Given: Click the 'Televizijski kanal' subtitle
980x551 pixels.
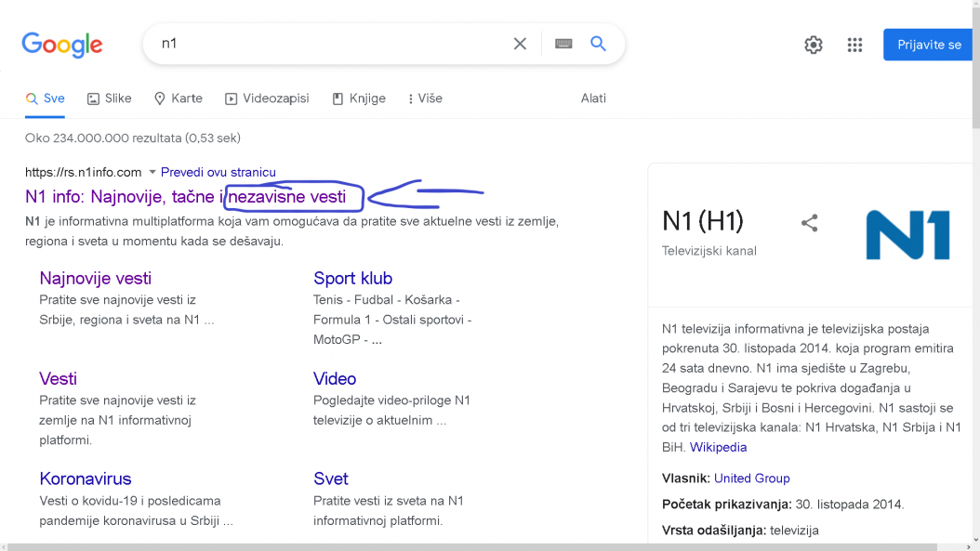Looking at the screenshot, I should pyautogui.click(x=709, y=251).
